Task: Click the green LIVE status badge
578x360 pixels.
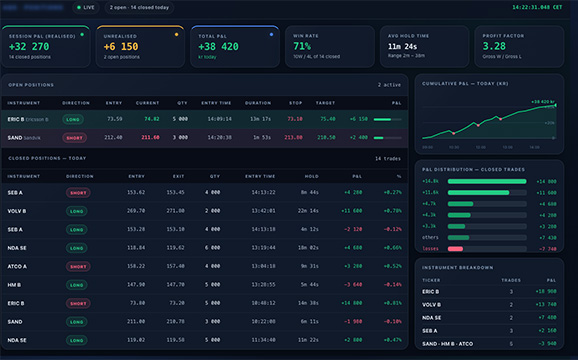Action: click(86, 7)
